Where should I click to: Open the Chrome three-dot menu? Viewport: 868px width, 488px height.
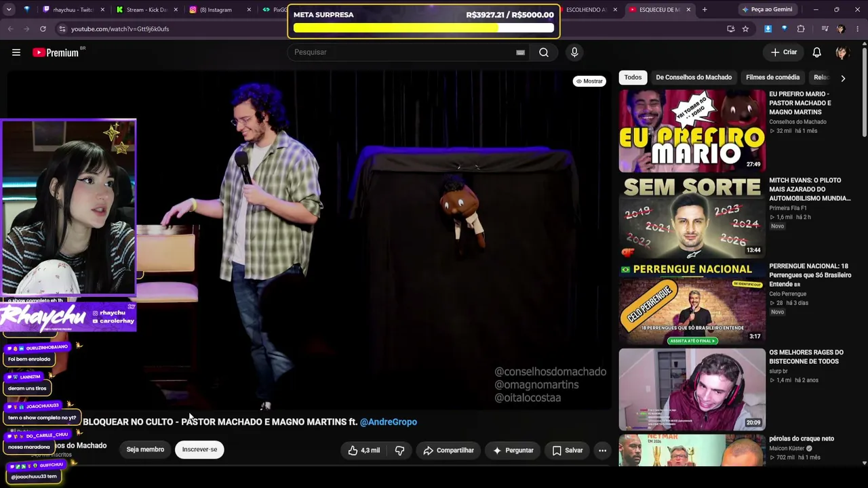tap(857, 28)
